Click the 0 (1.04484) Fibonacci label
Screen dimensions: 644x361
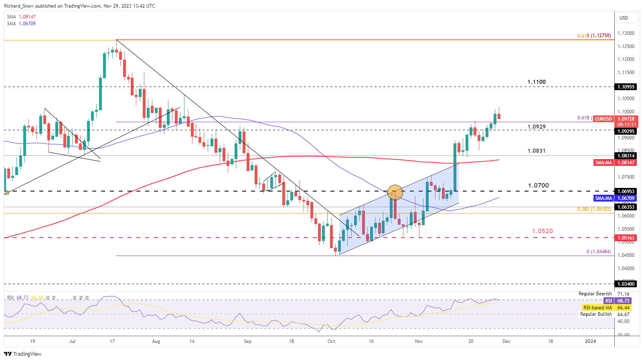coord(599,252)
